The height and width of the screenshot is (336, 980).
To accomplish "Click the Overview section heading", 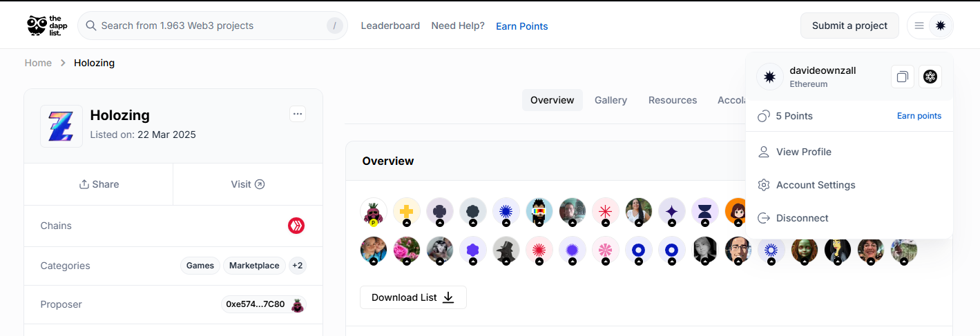I will click(x=388, y=161).
